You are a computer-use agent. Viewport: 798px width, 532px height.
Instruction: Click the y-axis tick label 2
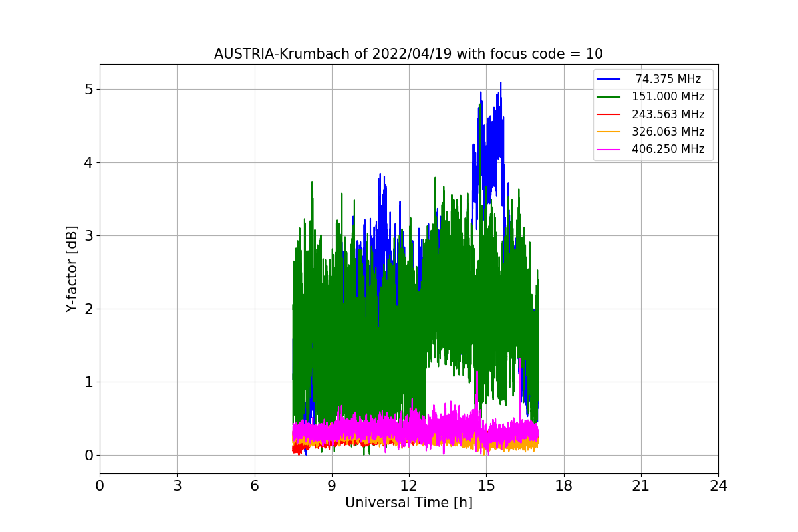[88, 309]
